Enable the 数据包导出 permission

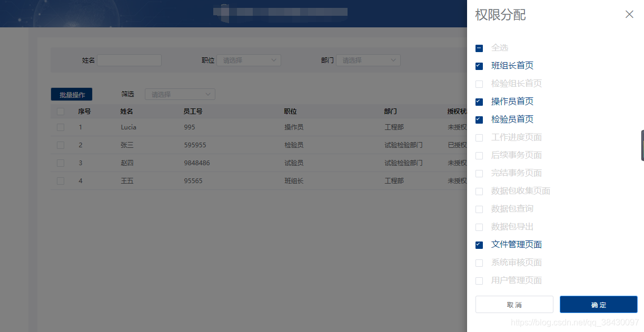pos(479,227)
